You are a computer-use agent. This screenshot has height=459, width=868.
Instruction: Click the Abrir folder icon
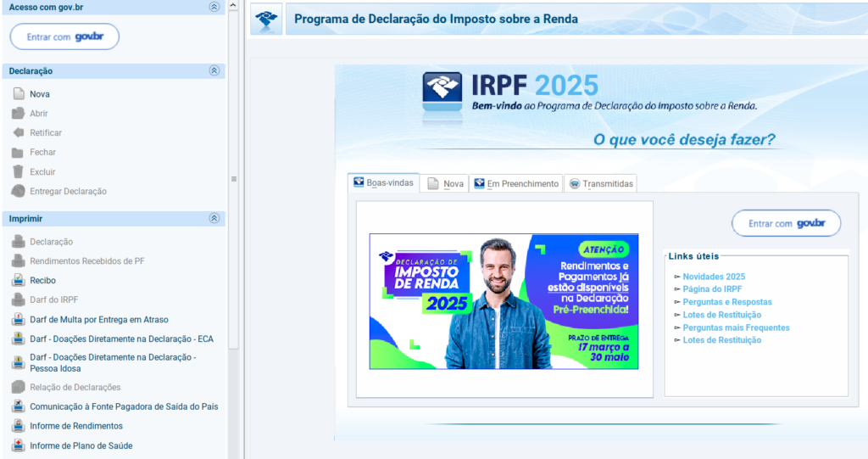click(x=19, y=113)
